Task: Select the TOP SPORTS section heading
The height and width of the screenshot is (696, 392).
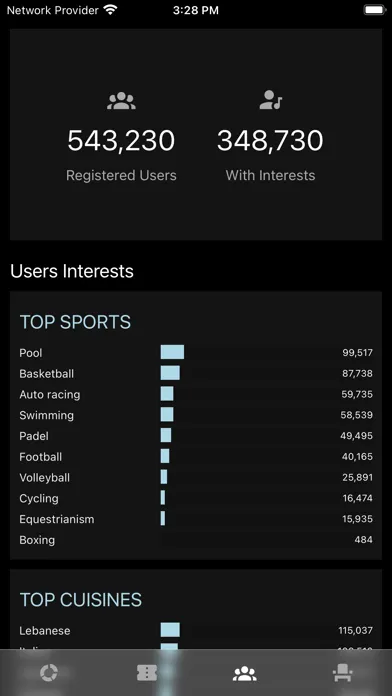Action: tap(75, 322)
